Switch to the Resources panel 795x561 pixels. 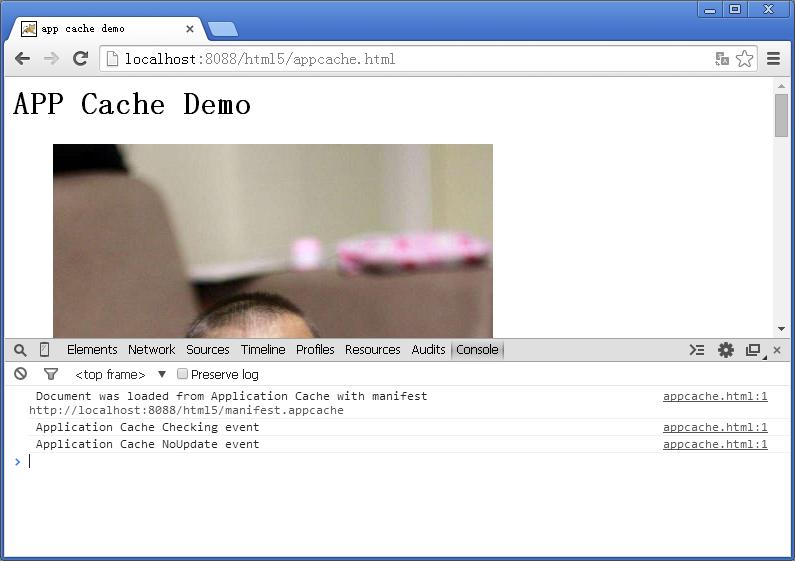372,349
